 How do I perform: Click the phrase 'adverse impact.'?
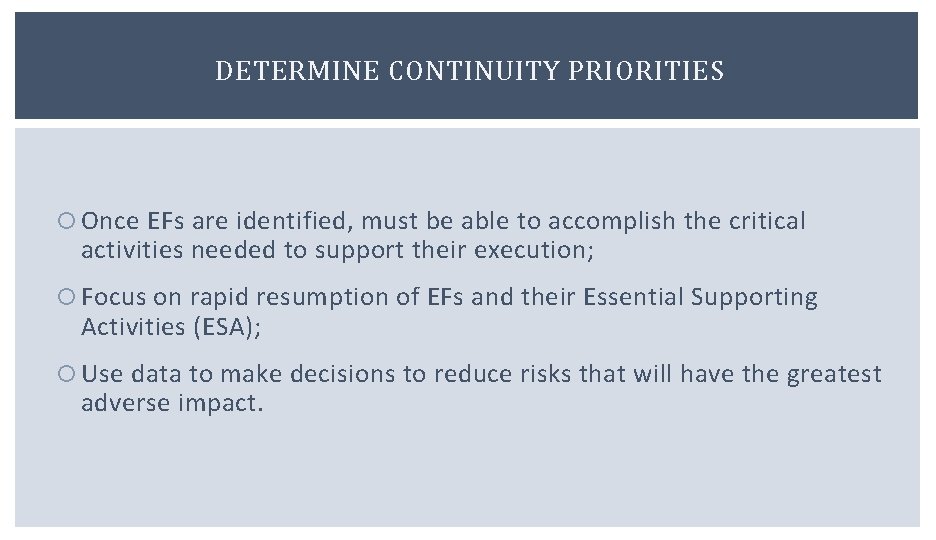click(x=172, y=403)
